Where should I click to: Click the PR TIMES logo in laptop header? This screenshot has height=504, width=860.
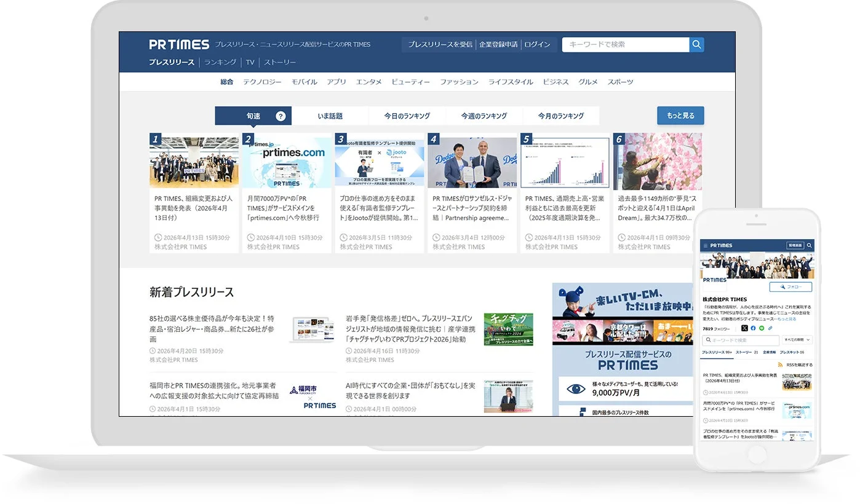[x=179, y=44]
